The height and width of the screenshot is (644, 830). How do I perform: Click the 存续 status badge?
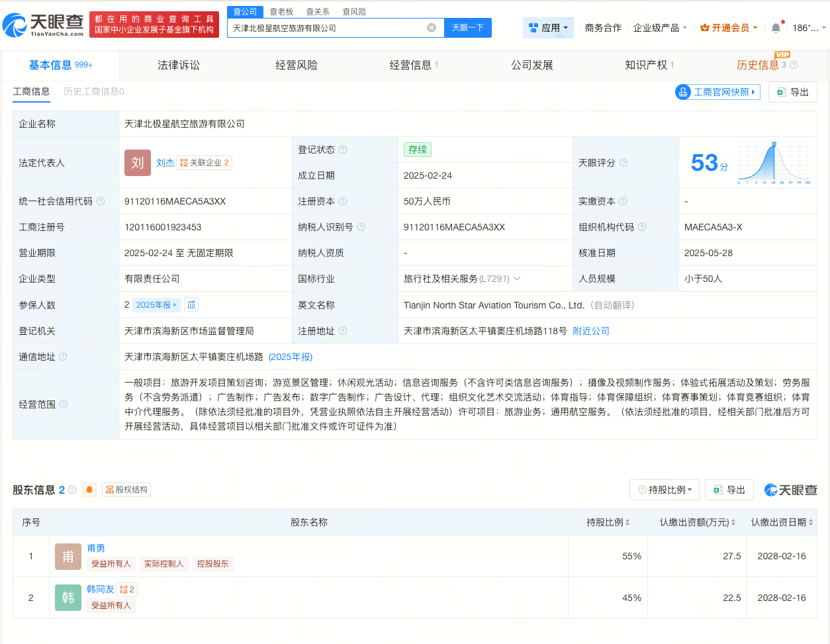(418, 150)
